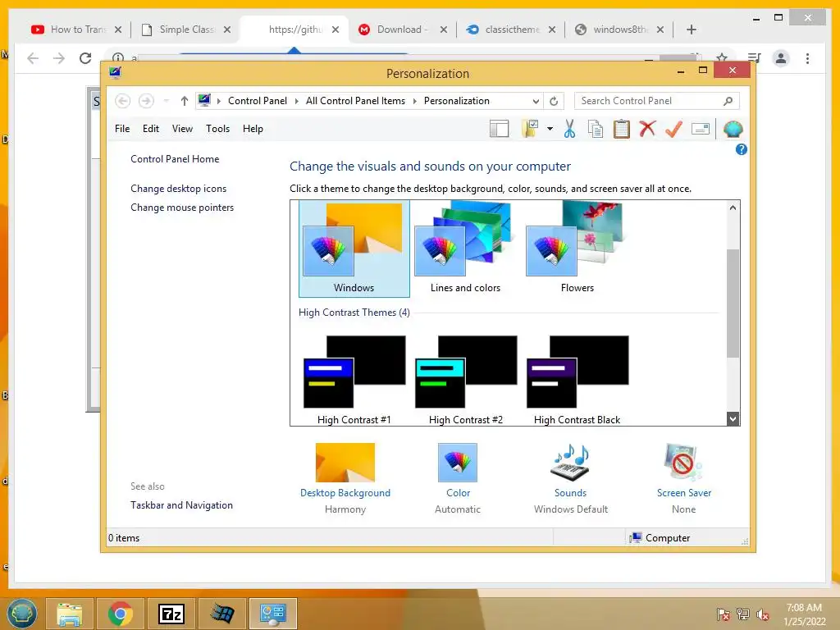Click the Paste clipboard toolbar icon
The height and width of the screenshot is (630, 840).
tap(622, 129)
